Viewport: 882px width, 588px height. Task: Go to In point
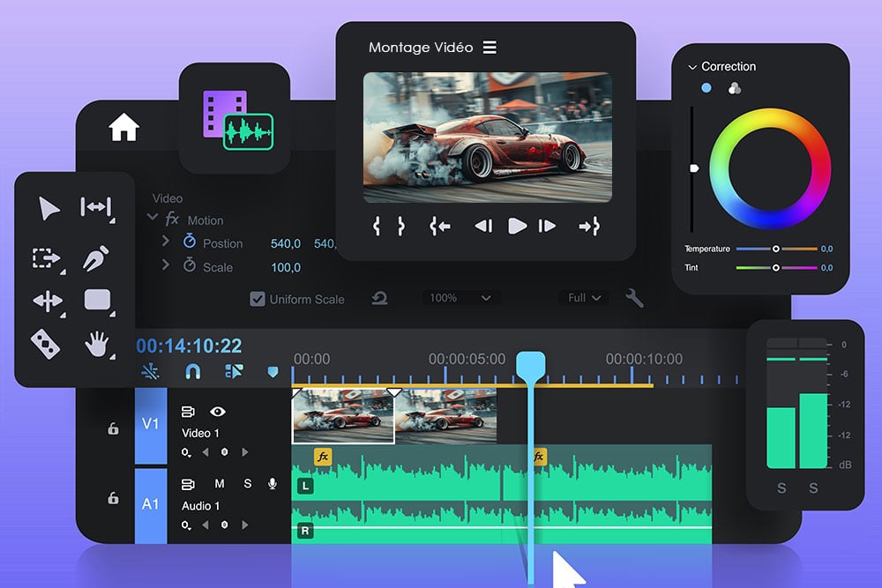tap(440, 227)
